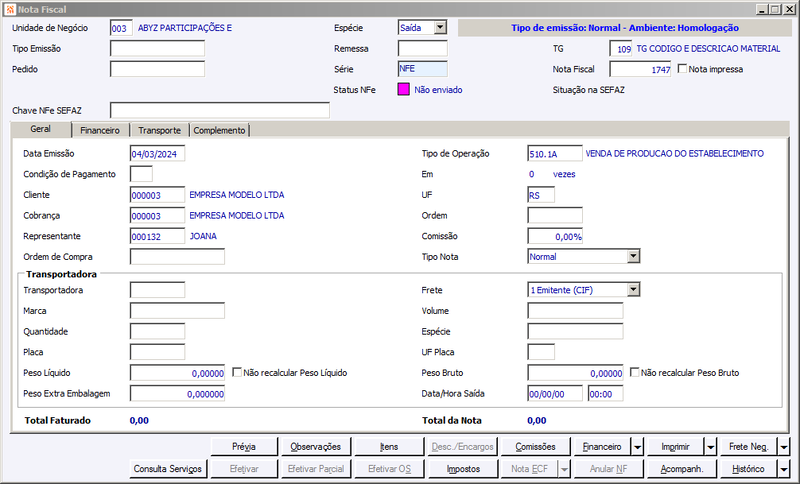Open the Financeiro button arrow menu
The image size is (800, 484).
tap(638, 447)
